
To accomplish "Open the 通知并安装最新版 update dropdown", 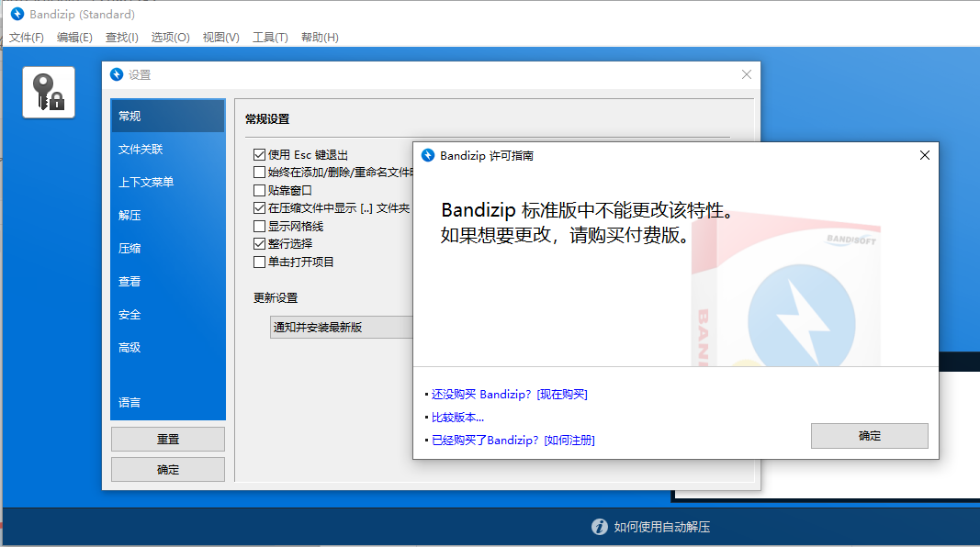I will tap(340, 327).
